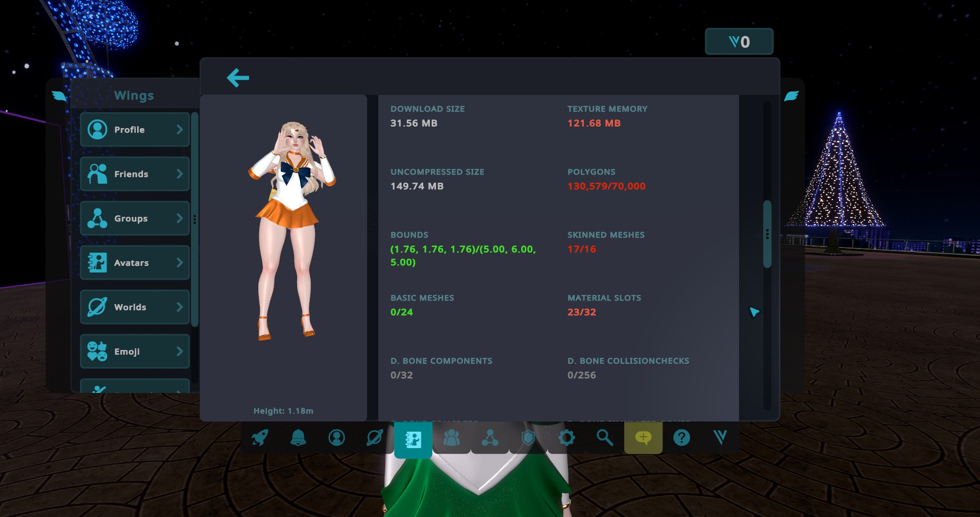Open the V0 credits balance button
The width and height of the screenshot is (980, 517).
[739, 41]
